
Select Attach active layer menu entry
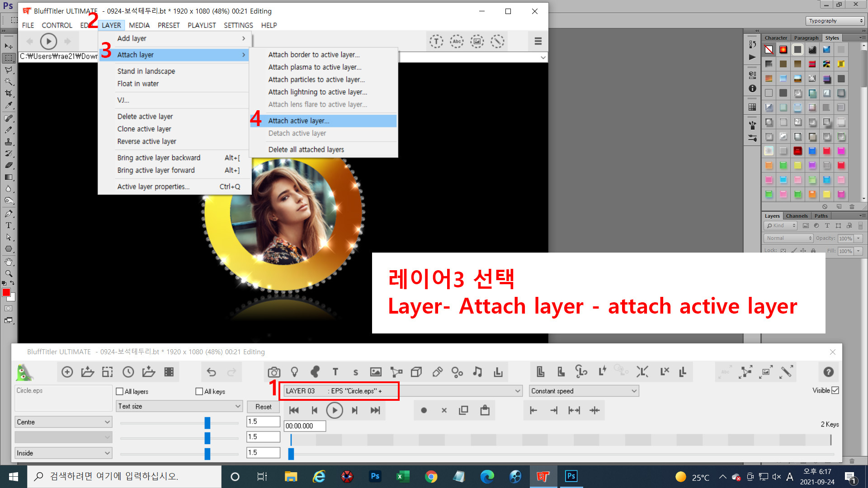298,121
